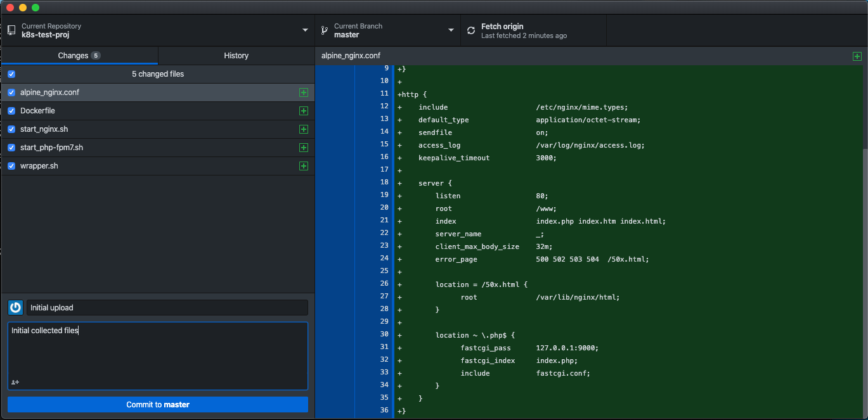Viewport: 868px width, 420px height.
Task: Open the Current Repository dropdown arrow
Action: click(x=305, y=30)
